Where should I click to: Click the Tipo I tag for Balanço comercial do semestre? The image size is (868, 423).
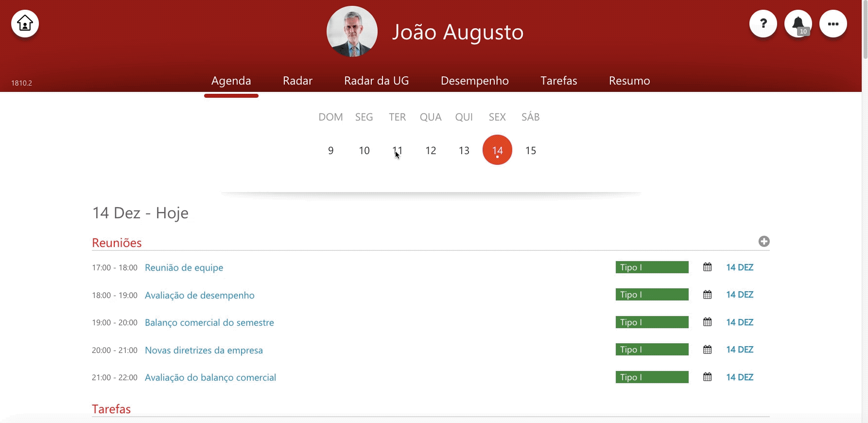click(652, 322)
